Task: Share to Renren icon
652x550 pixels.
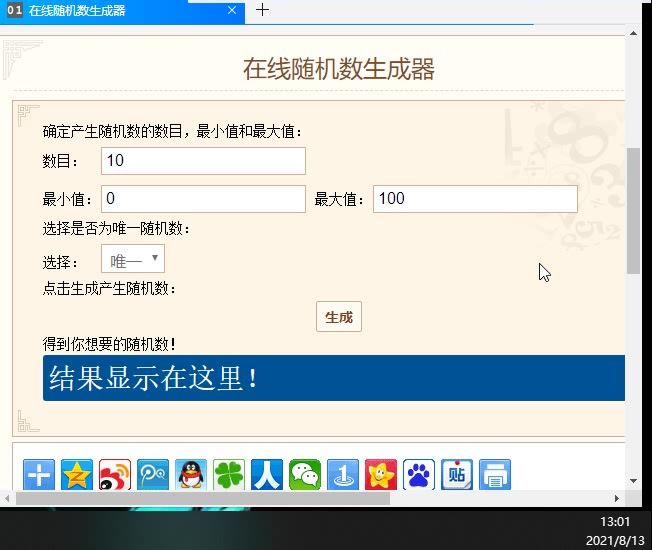Action: click(x=267, y=474)
